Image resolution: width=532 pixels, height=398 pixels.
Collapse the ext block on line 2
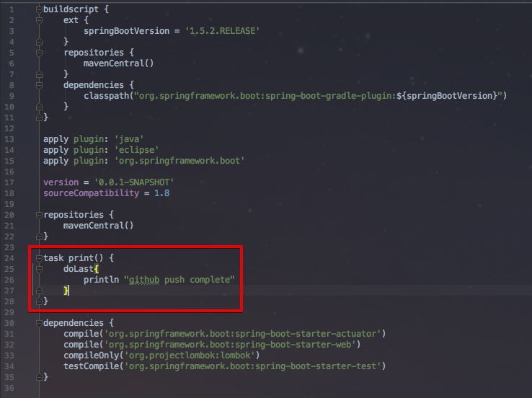pos(39,20)
